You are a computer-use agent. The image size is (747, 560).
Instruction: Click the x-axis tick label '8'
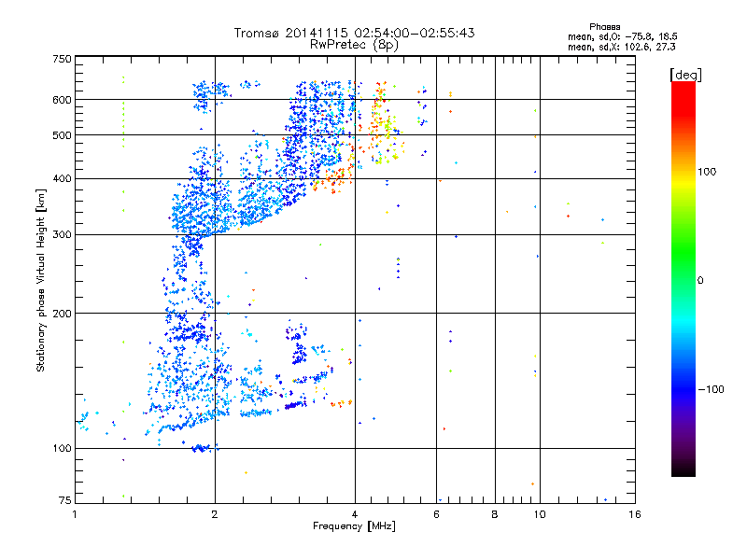point(495,514)
